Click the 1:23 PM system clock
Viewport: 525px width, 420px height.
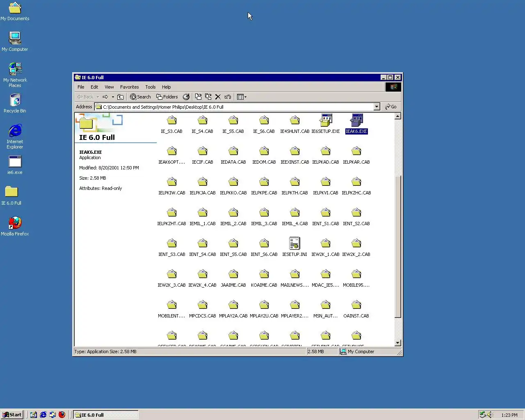509,415
